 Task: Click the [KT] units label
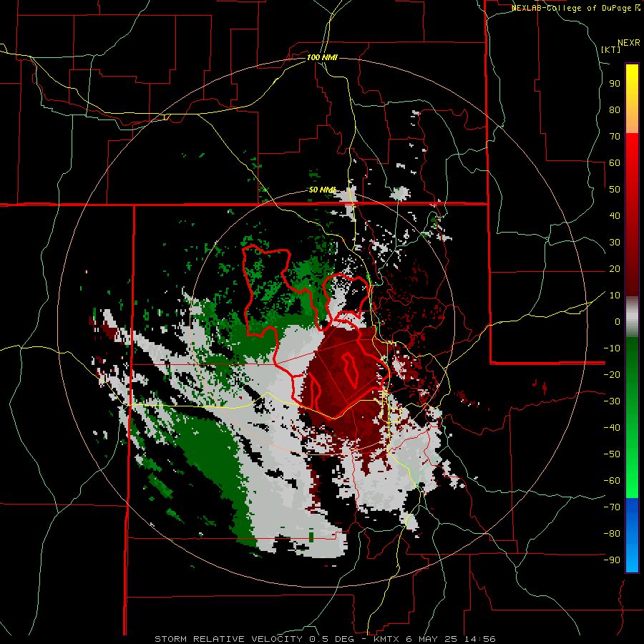[x=610, y=49]
